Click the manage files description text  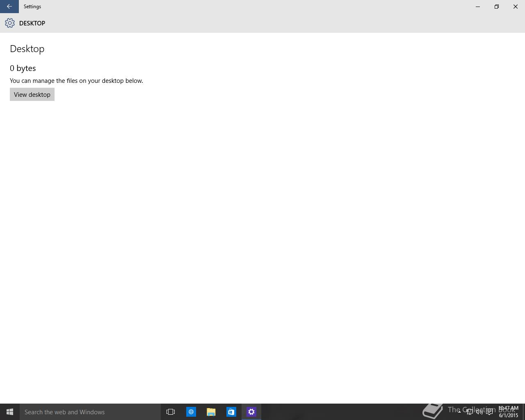click(x=76, y=81)
